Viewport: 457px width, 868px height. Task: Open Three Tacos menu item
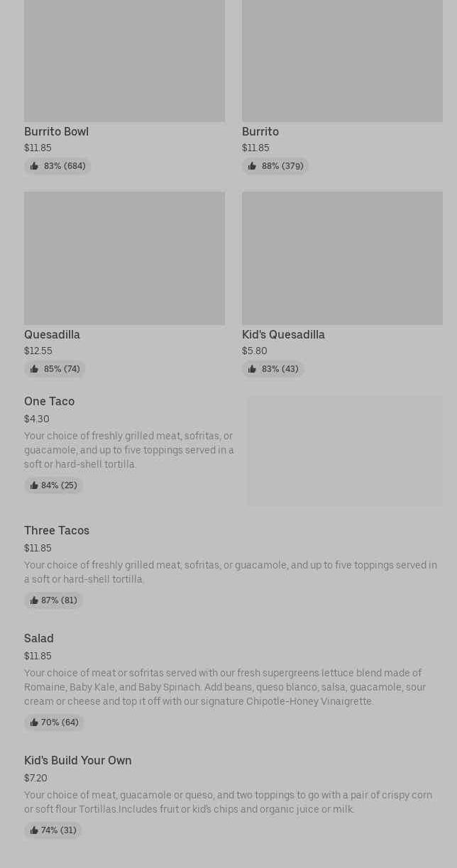(x=57, y=530)
